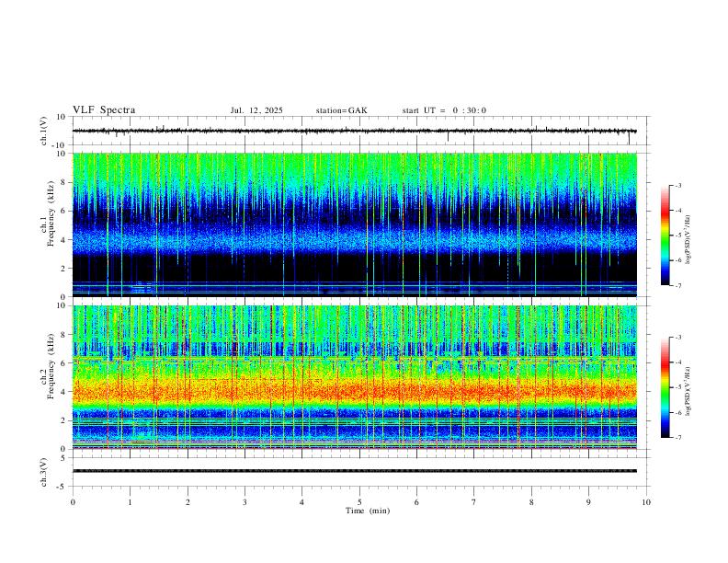Click the ch.2 colorbar "log(PSD)(V²/Hz)" label
The image size is (728, 563).
[x=688, y=391]
